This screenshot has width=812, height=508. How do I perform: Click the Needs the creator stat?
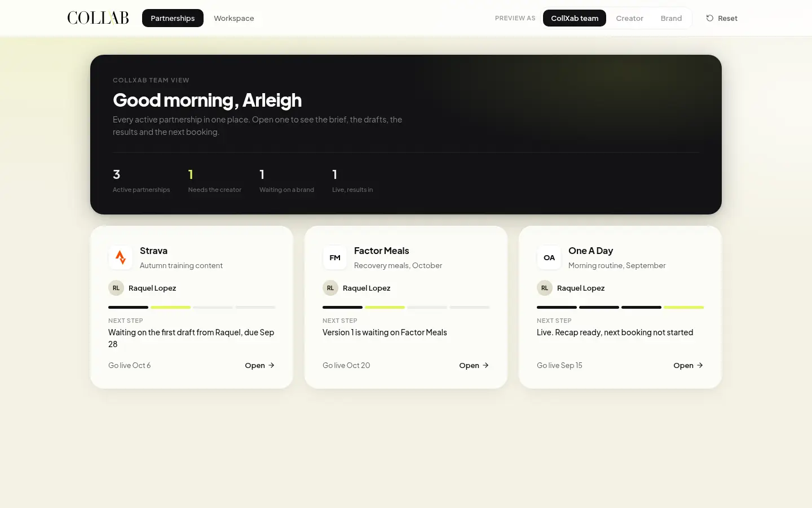[x=215, y=181]
